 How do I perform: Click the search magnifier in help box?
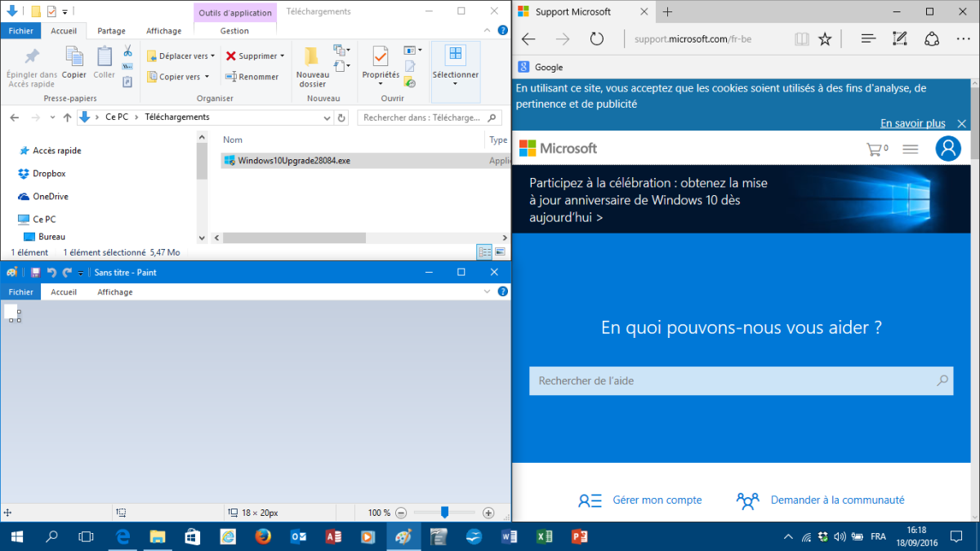tap(942, 380)
